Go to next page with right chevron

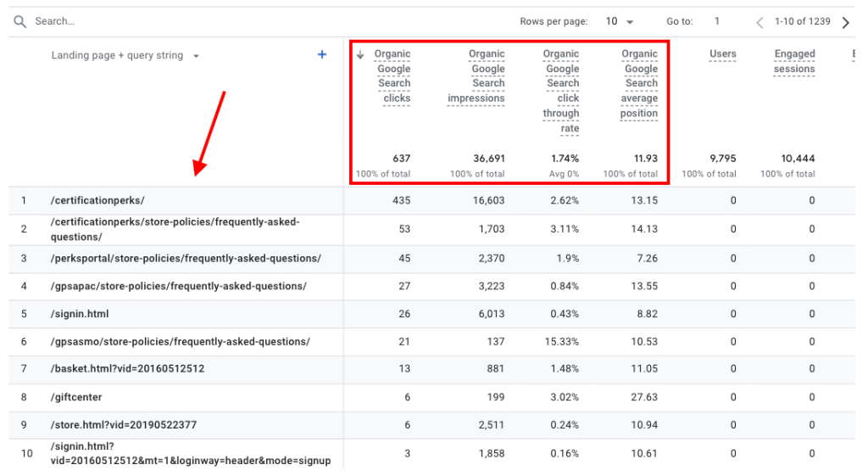pyautogui.click(x=845, y=22)
